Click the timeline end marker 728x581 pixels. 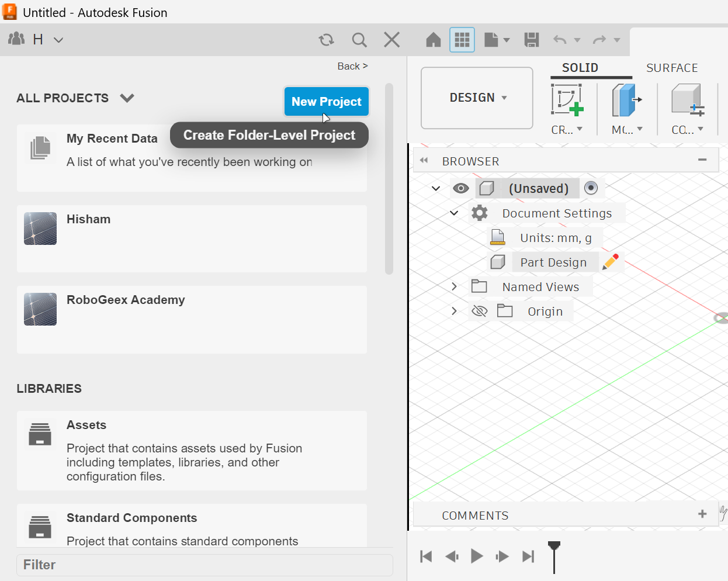[554, 557]
